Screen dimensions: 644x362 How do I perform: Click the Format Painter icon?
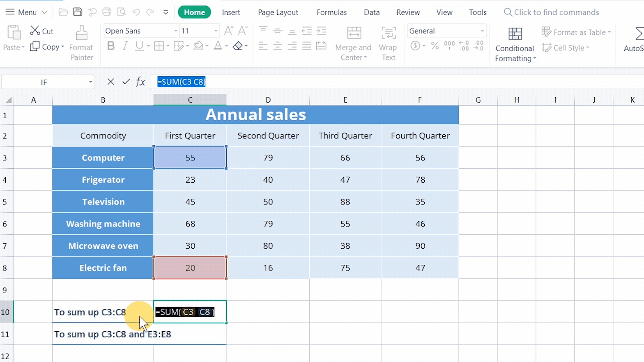(x=81, y=34)
